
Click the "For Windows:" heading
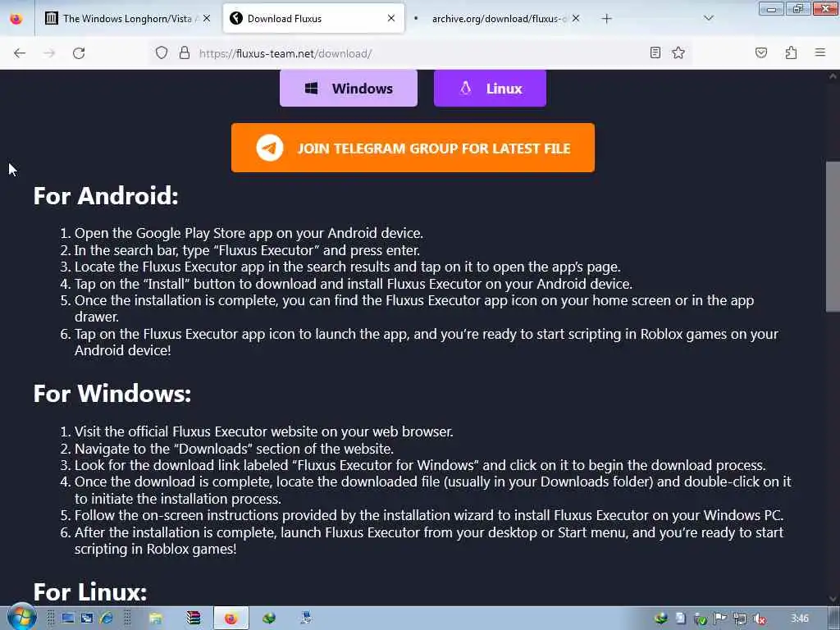coord(112,393)
